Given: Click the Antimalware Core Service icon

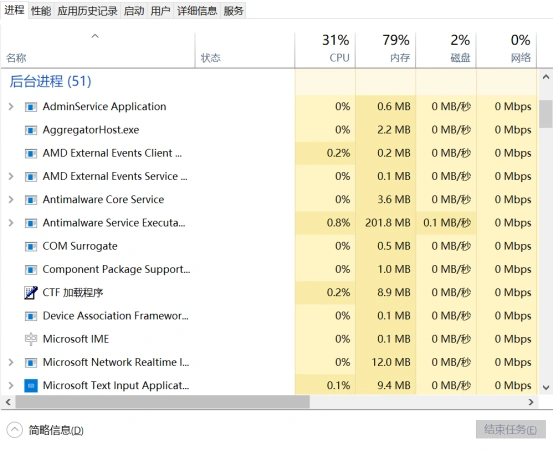Looking at the screenshot, I should pyautogui.click(x=31, y=200).
